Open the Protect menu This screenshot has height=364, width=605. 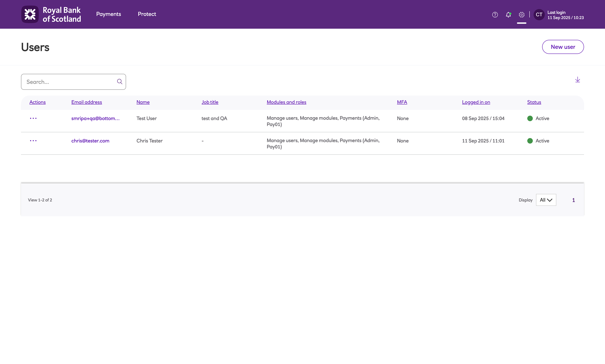coord(147,14)
